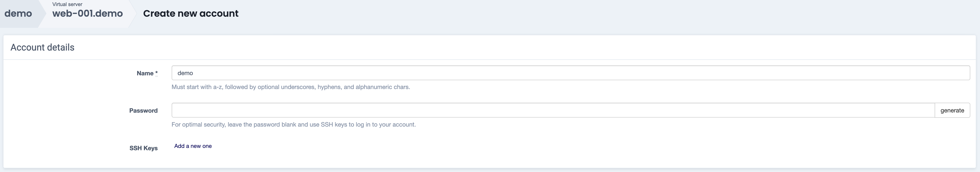Screen dimensions: 980x172
Task: Go to the demo breadcrumb
Action: (x=18, y=14)
